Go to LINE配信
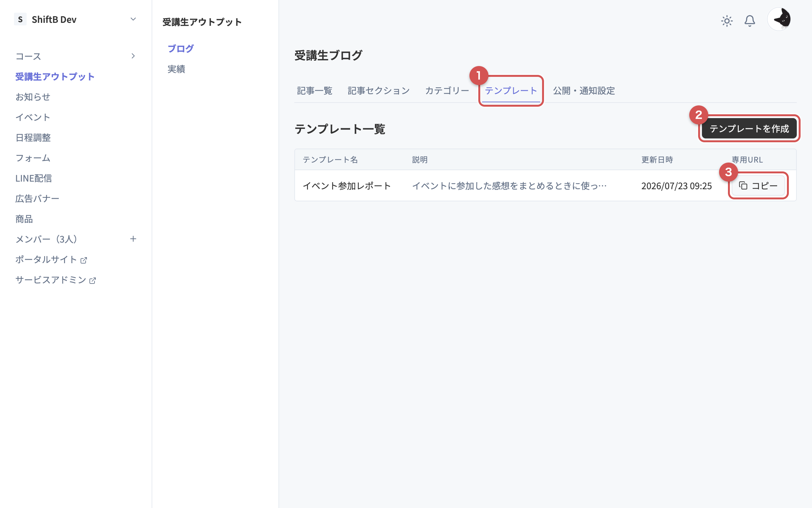 click(x=34, y=178)
